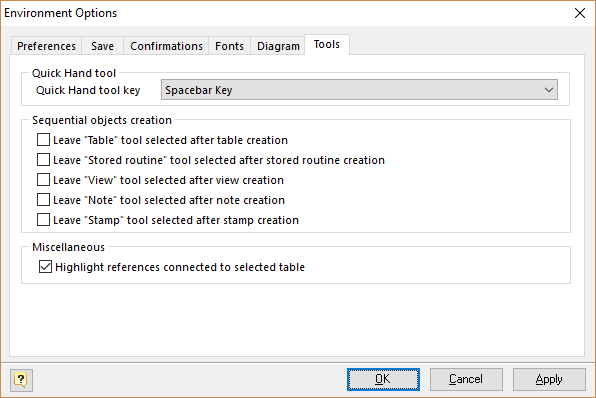Click the Miscellaneous group title
Image resolution: width=596 pixels, height=398 pixels.
(x=68, y=247)
